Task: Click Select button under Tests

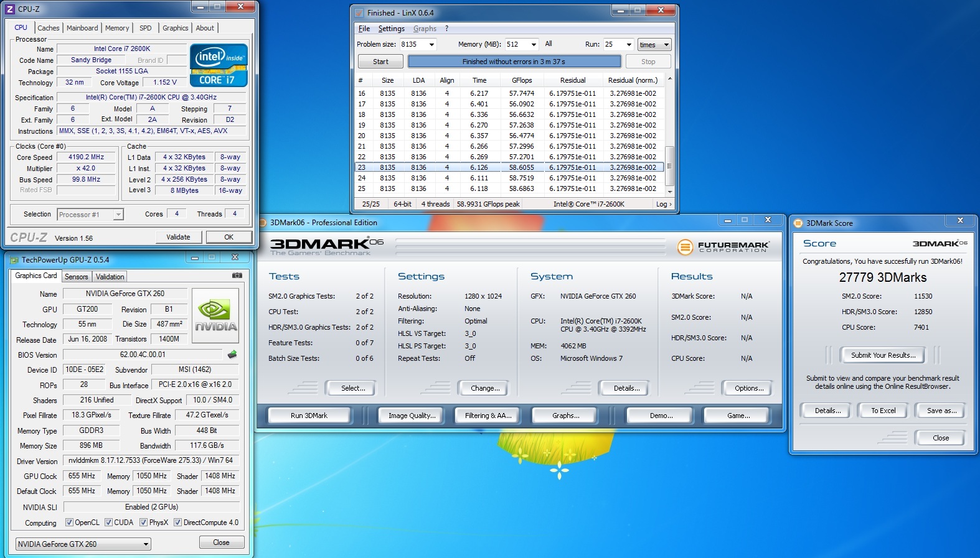Action: point(353,388)
